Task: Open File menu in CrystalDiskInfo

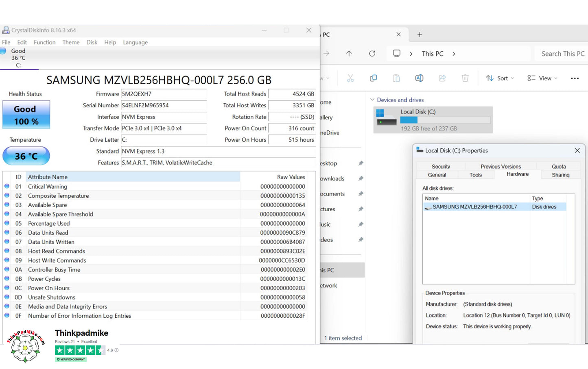Action: coord(6,42)
